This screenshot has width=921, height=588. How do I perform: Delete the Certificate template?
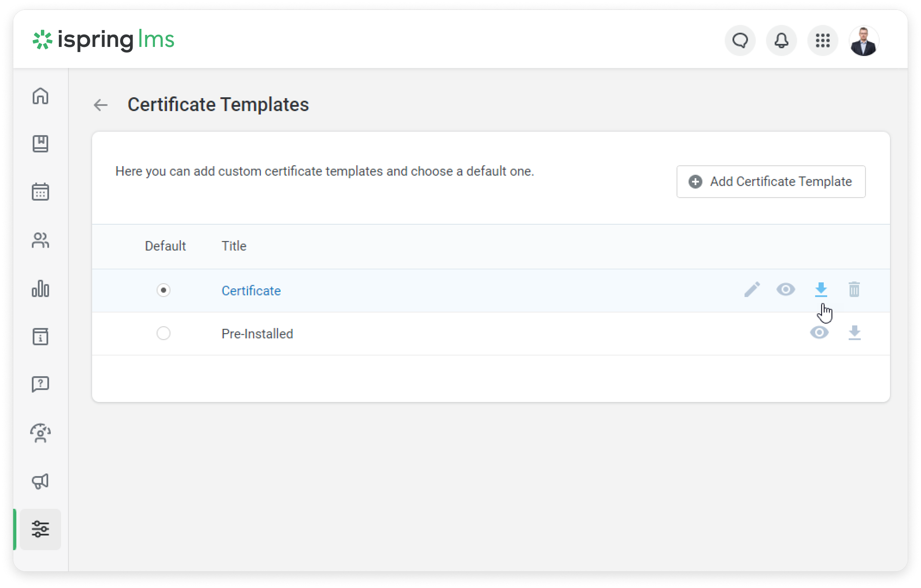point(854,289)
